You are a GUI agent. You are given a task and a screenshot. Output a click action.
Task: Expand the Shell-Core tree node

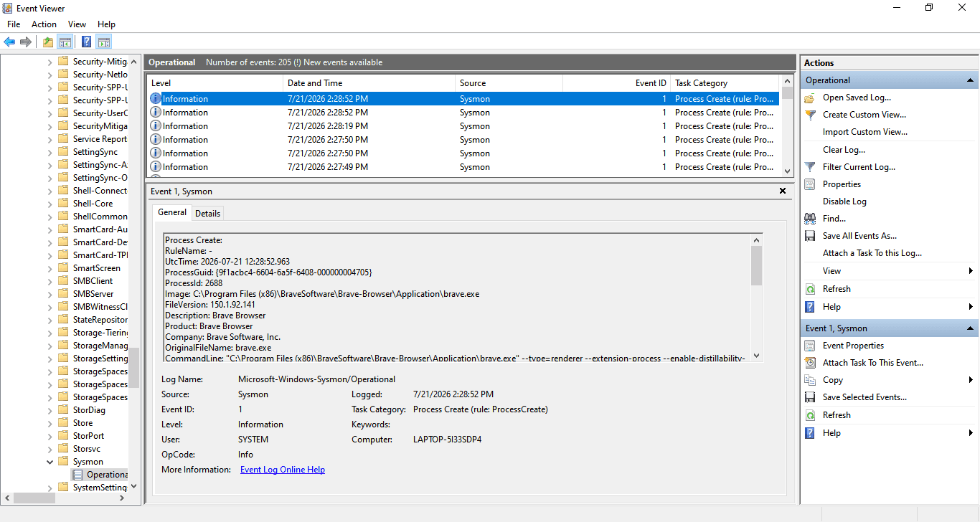pos(50,204)
